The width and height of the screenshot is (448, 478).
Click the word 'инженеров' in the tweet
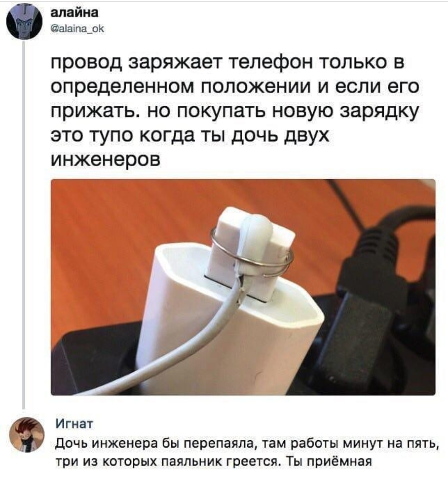pyautogui.click(x=105, y=159)
